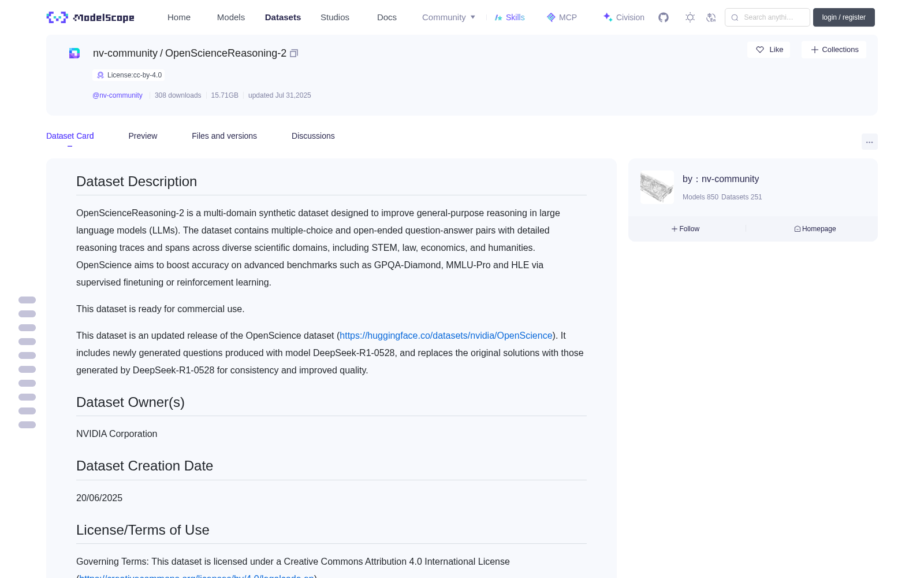Jump to the last outline marker in sidebar
924x578 pixels.
[27, 425]
